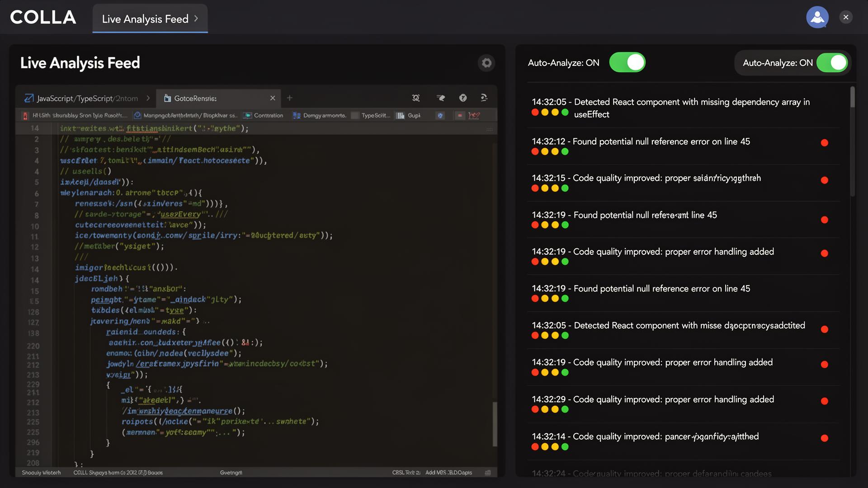Click the pointing hand icon in editor toolbar
Image resolution: width=868 pixels, height=488 pixels.
coord(440,98)
